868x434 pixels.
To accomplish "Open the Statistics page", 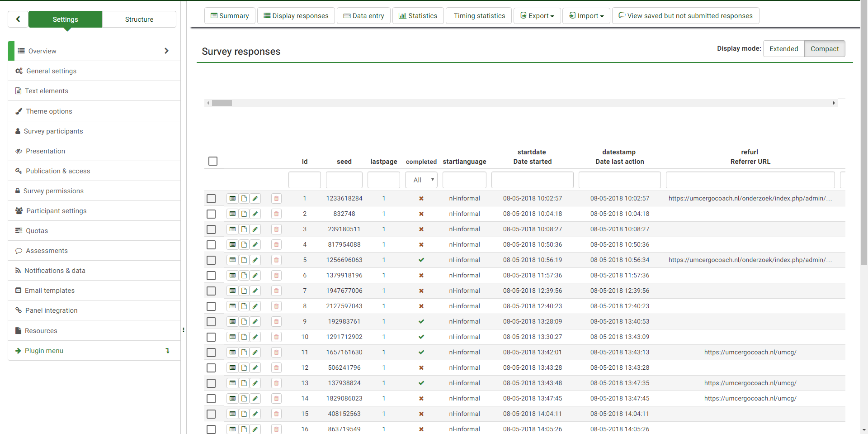I will pyautogui.click(x=418, y=16).
